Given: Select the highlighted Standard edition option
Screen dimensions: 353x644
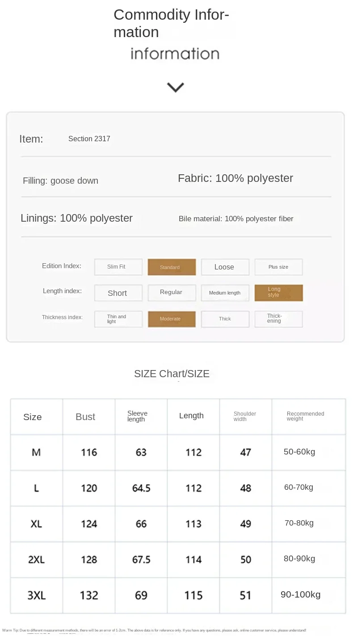Looking at the screenshot, I should tap(172, 267).
